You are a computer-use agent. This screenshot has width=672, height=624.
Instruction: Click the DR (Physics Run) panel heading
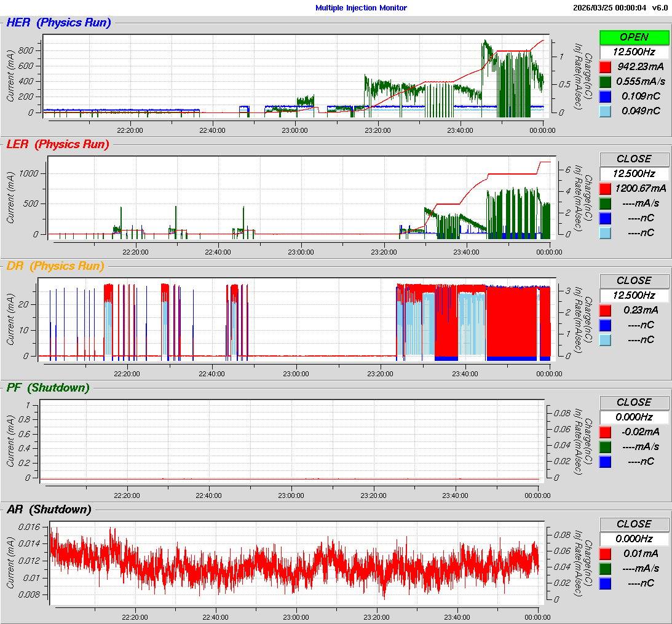click(55, 266)
